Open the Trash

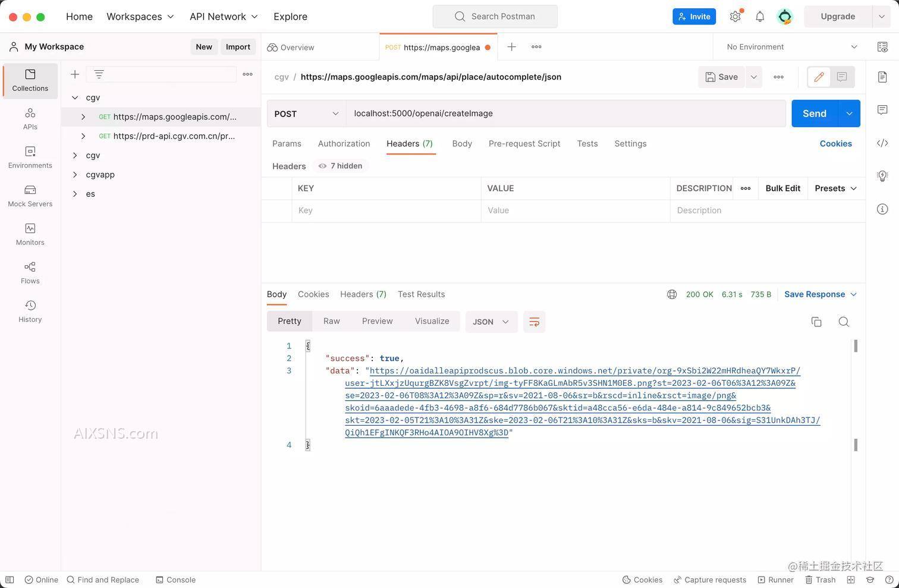click(821, 580)
